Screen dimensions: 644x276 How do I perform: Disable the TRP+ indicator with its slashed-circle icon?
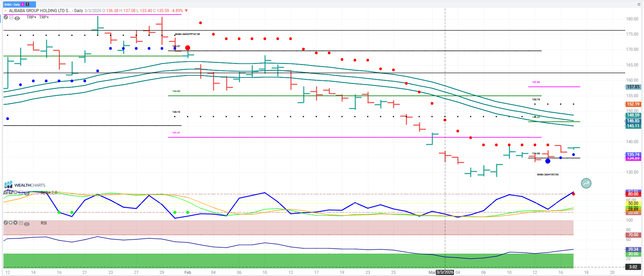(x=6, y=17)
